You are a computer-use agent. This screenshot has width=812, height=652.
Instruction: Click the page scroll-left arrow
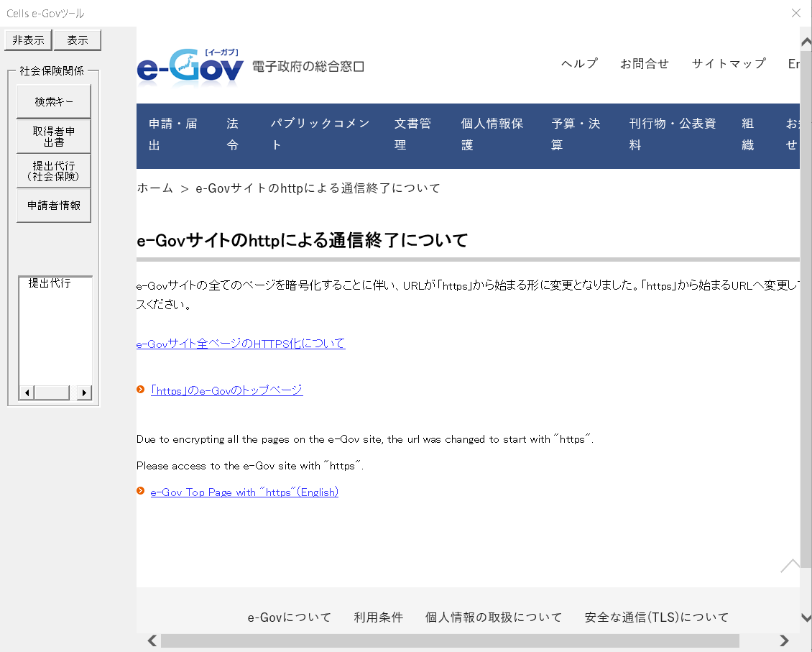tap(152, 640)
